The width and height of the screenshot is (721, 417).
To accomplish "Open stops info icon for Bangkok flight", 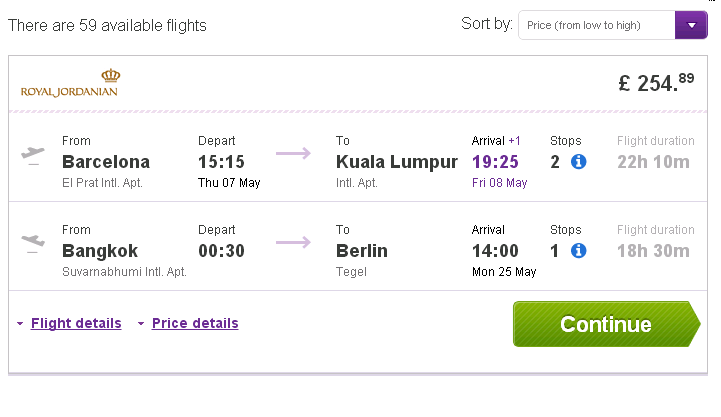I will click(578, 251).
